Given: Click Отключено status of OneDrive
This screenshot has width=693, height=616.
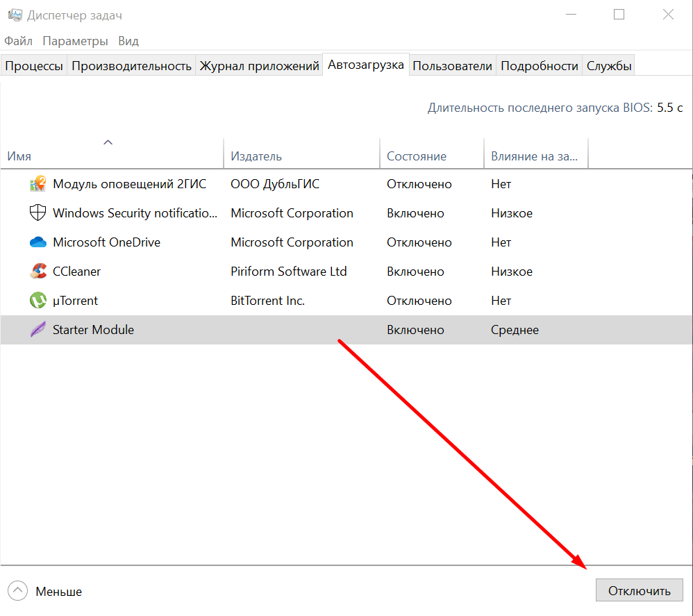Looking at the screenshot, I should [x=419, y=242].
